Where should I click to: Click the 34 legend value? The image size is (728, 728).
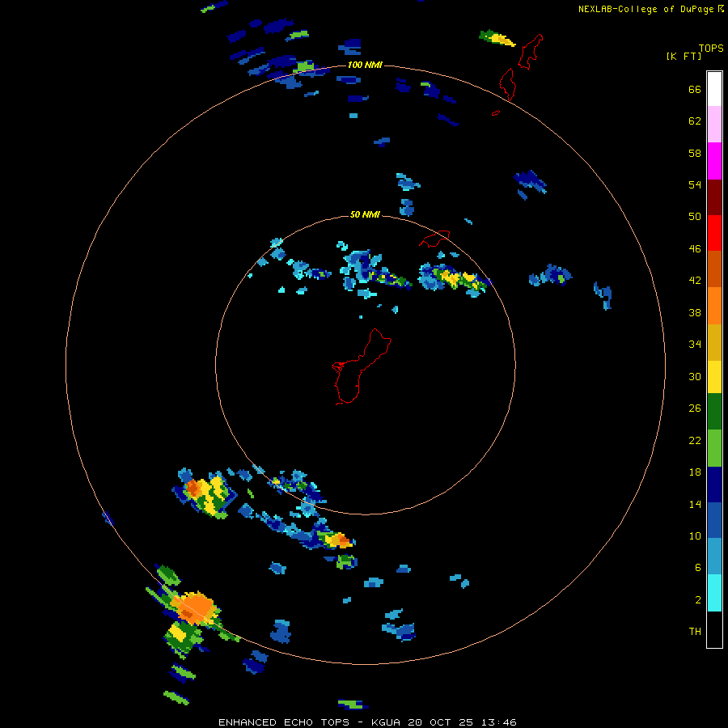point(695,345)
